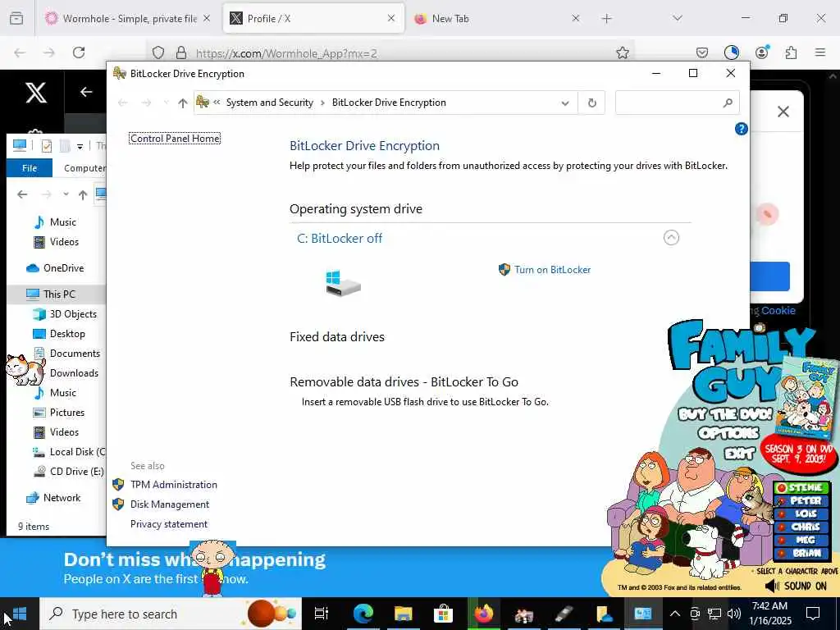Select BRIAN character in Family Guy app
840x630 pixels.
[801, 554]
